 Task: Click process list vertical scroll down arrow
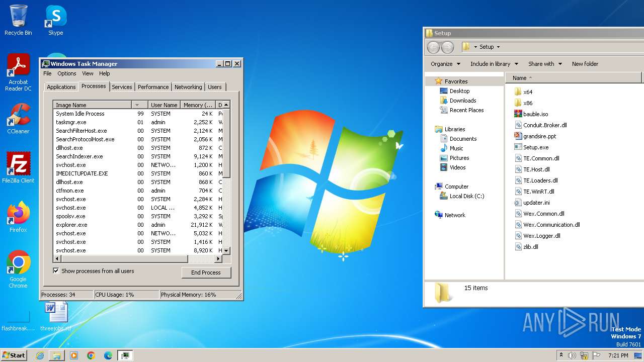pos(226,250)
